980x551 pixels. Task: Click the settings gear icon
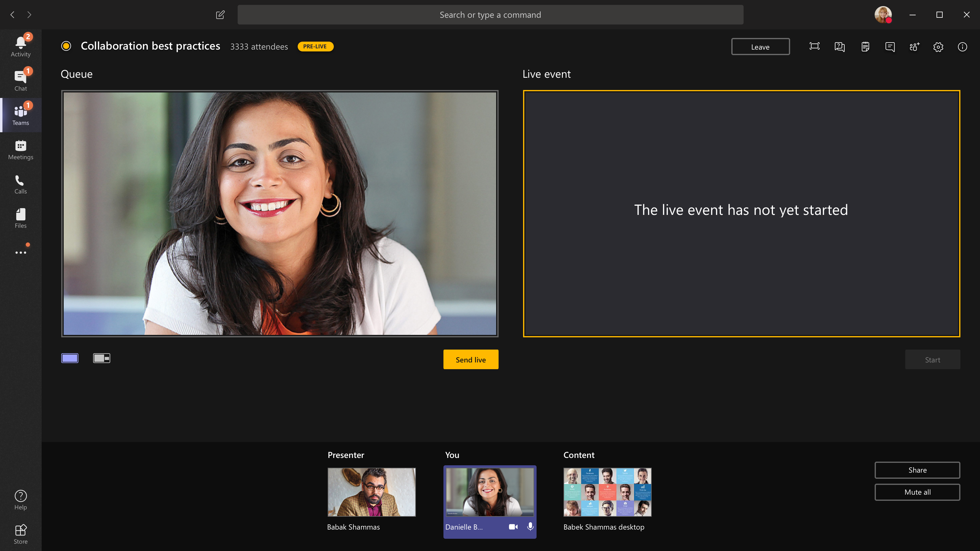[x=938, y=47]
